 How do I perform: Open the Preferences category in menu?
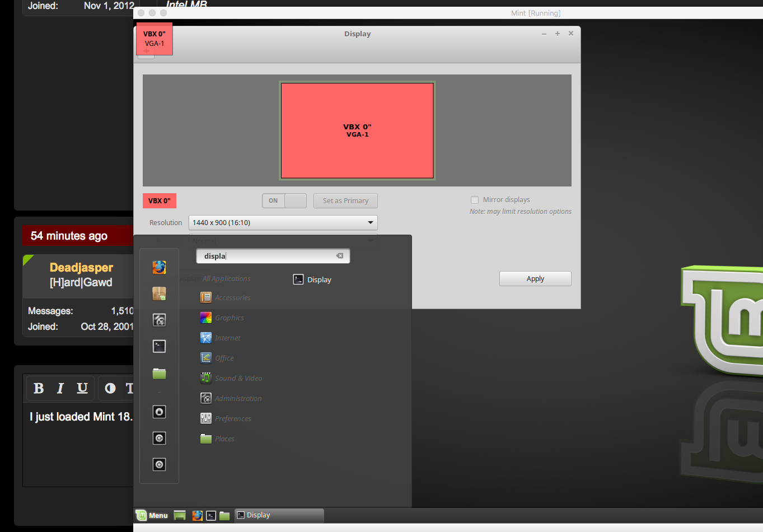click(232, 419)
